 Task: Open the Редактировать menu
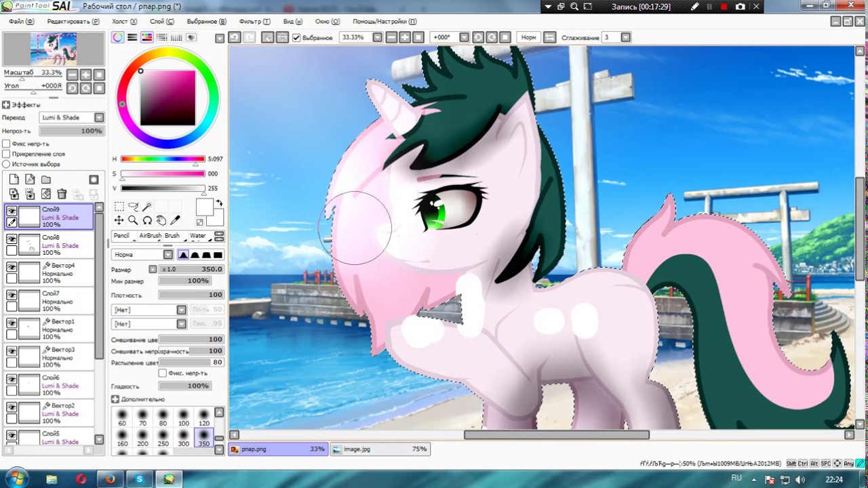(73, 21)
